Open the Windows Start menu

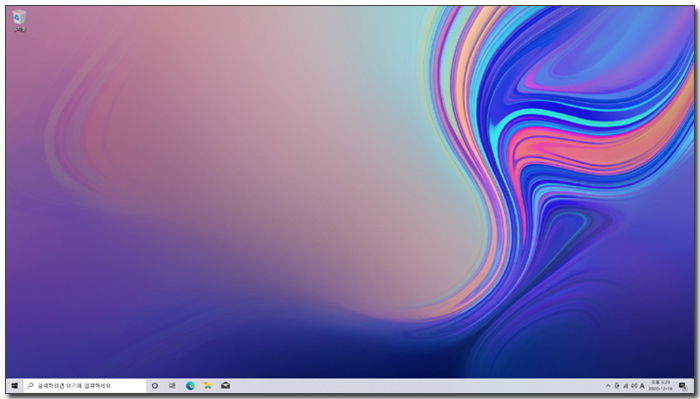[14, 386]
